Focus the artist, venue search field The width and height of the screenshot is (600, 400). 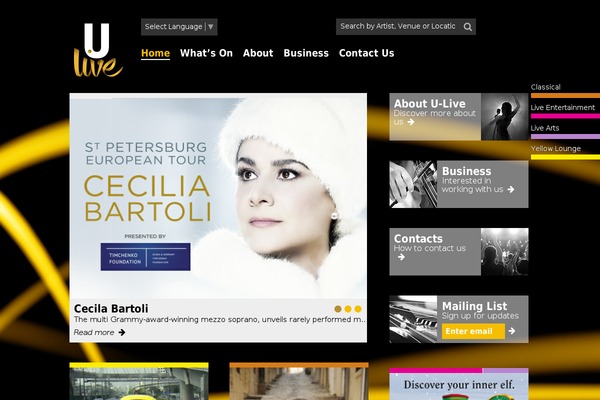(x=399, y=26)
